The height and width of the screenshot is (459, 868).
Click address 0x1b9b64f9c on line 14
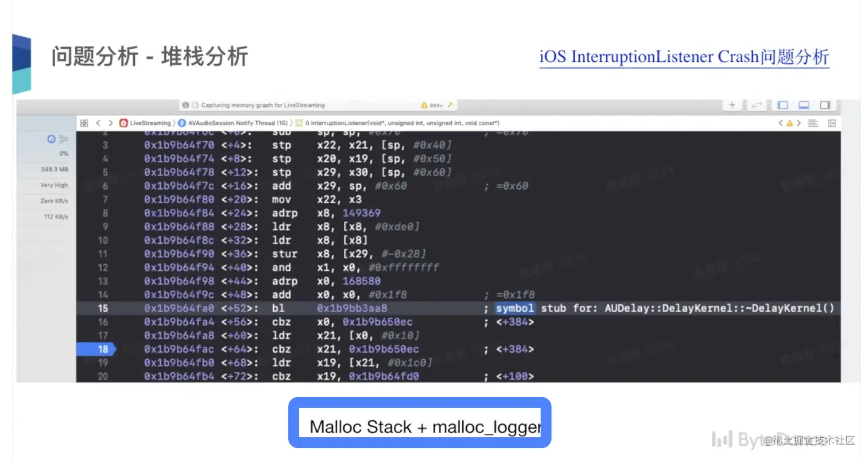(x=180, y=294)
